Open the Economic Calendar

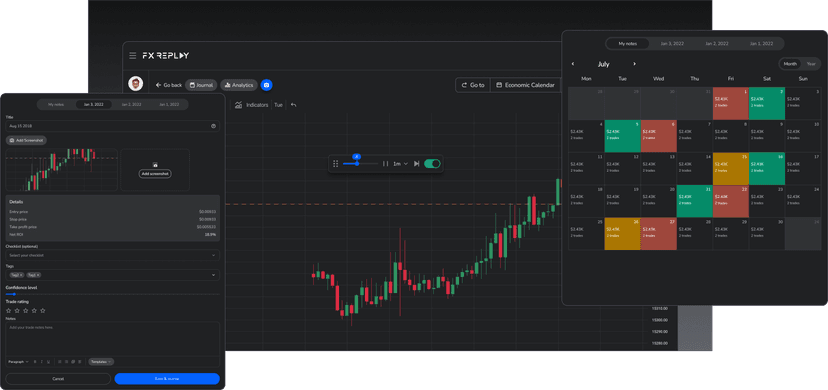click(525, 85)
